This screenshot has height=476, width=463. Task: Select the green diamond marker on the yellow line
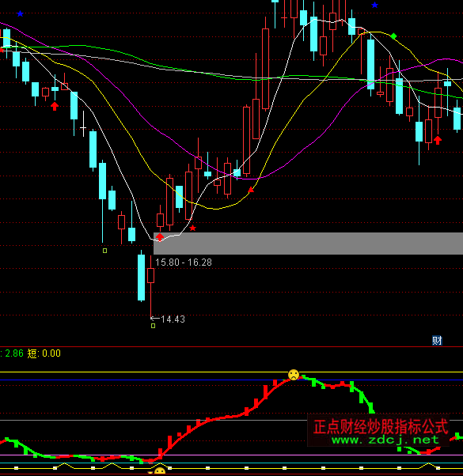[x=393, y=36]
